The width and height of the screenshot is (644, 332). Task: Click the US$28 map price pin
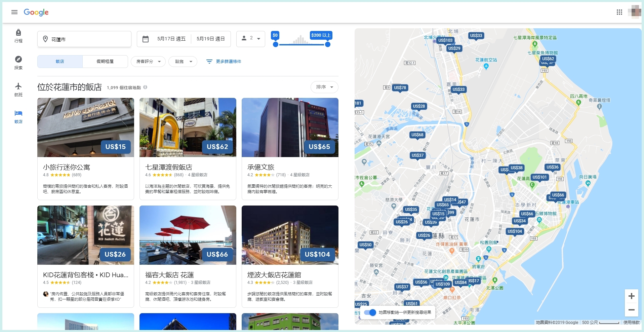click(419, 106)
